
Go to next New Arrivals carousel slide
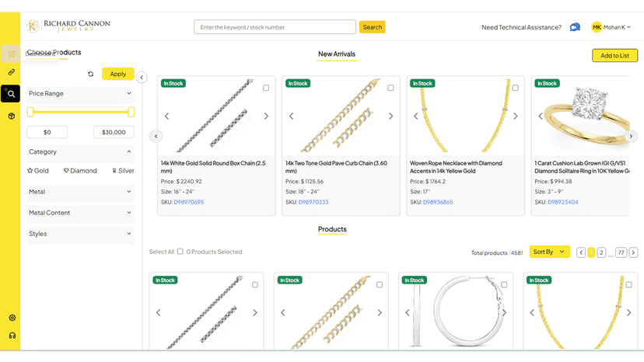pos(631,136)
